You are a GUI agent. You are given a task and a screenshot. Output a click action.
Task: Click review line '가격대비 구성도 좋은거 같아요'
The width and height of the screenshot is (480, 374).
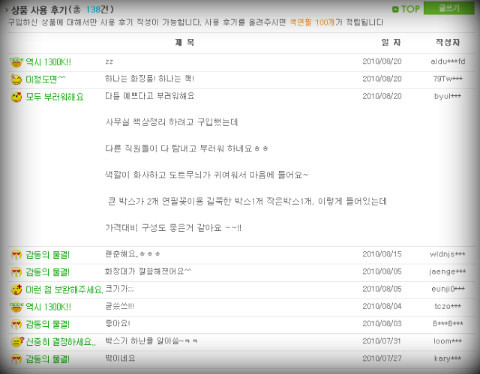click(x=173, y=228)
